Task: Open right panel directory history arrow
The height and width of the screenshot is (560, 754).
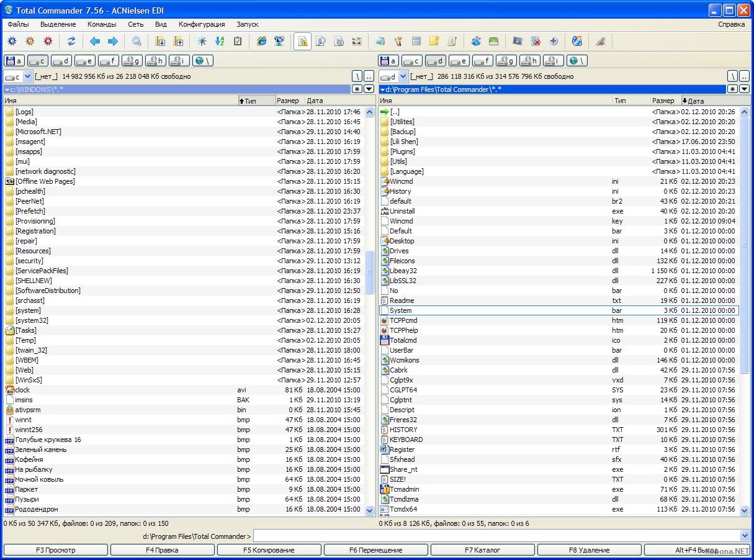Action: [x=744, y=89]
